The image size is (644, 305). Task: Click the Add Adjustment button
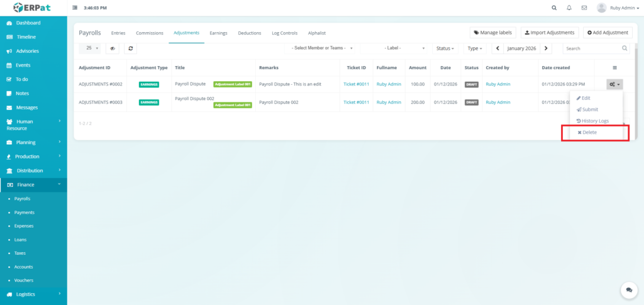click(x=608, y=33)
